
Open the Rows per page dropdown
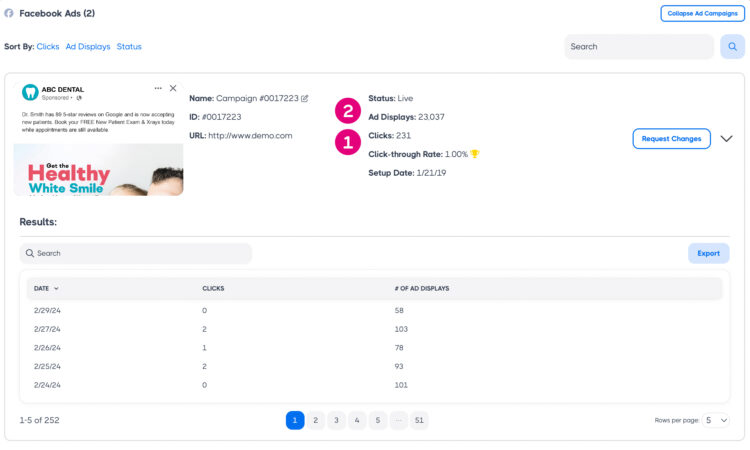[x=716, y=421]
